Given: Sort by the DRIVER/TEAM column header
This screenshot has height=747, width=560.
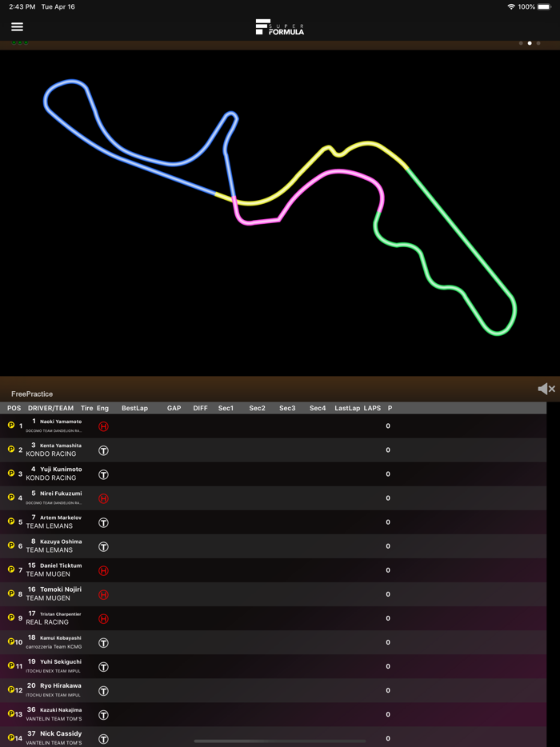Looking at the screenshot, I should (51, 408).
